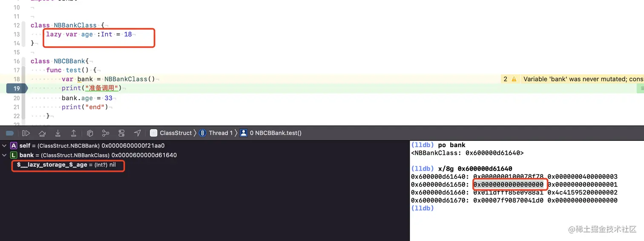Click the L badge icon beside bank
This screenshot has width=644, height=241.
click(x=14, y=155)
